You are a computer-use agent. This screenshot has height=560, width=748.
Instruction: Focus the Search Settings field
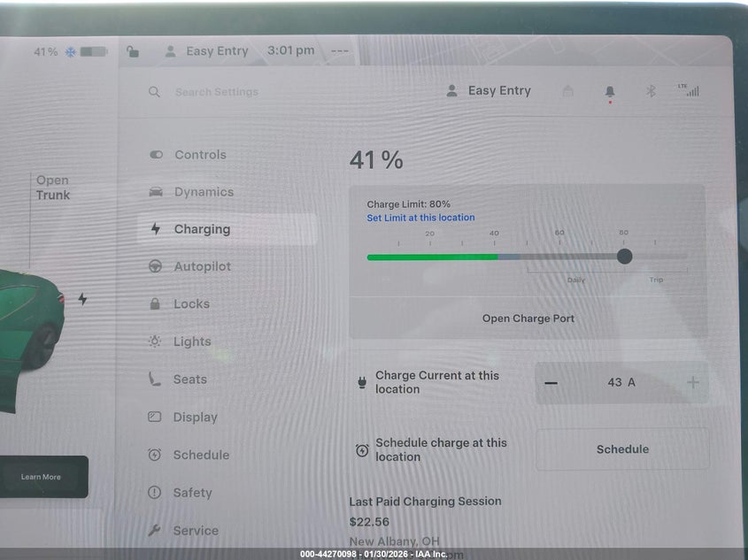[x=217, y=92]
